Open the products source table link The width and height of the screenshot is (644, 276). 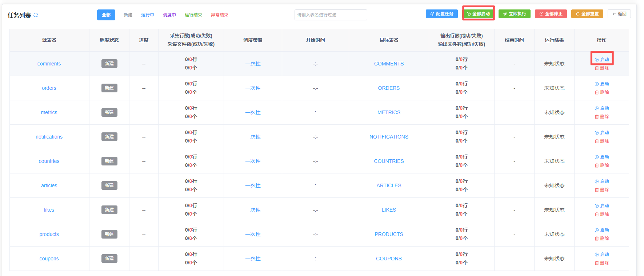[49, 234]
